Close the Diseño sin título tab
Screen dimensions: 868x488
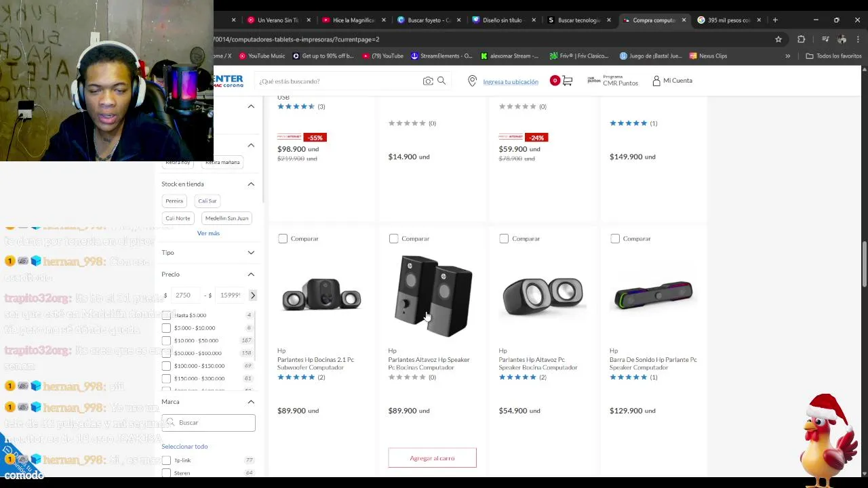coord(533,20)
